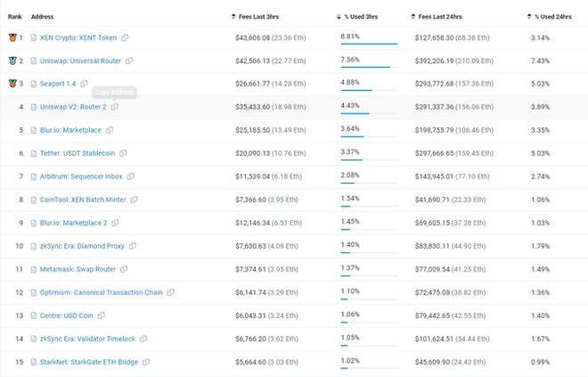Image resolution: width=588 pixels, height=377 pixels.
Task: Click contract icon before Arbitrum: Sequencer Inbox
Action: [33, 176]
